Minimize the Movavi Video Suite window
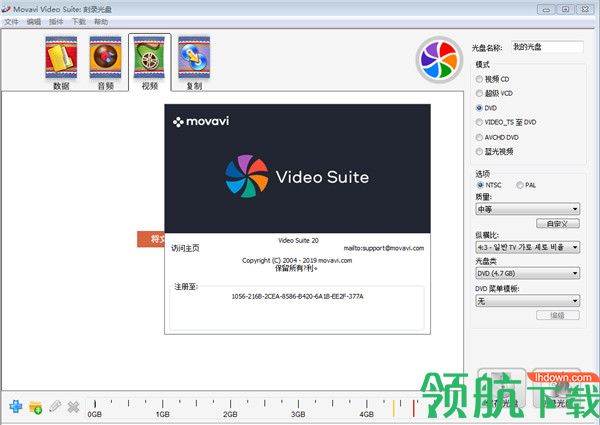 point(546,9)
